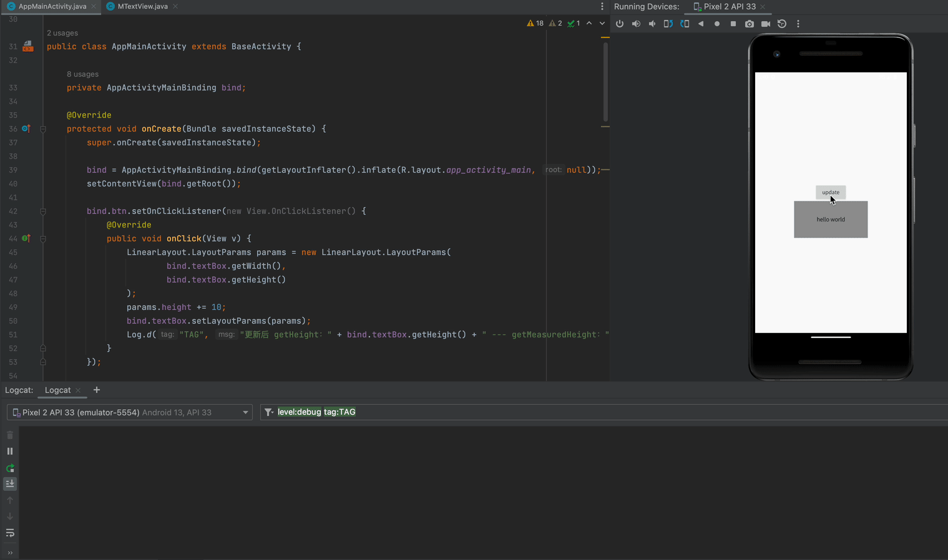Take an emulator screenshot with camera icon
Screen dimensions: 948x560
(x=750, y=24)
